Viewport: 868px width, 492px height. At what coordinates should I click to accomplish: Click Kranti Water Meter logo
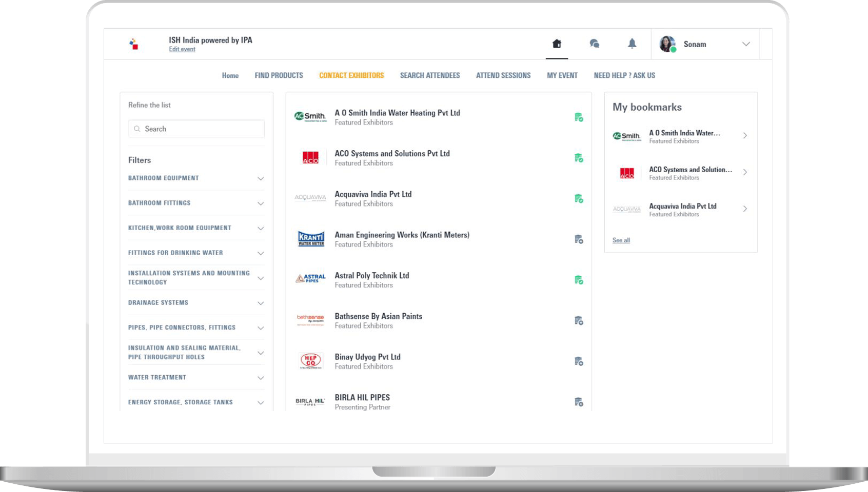311,239
